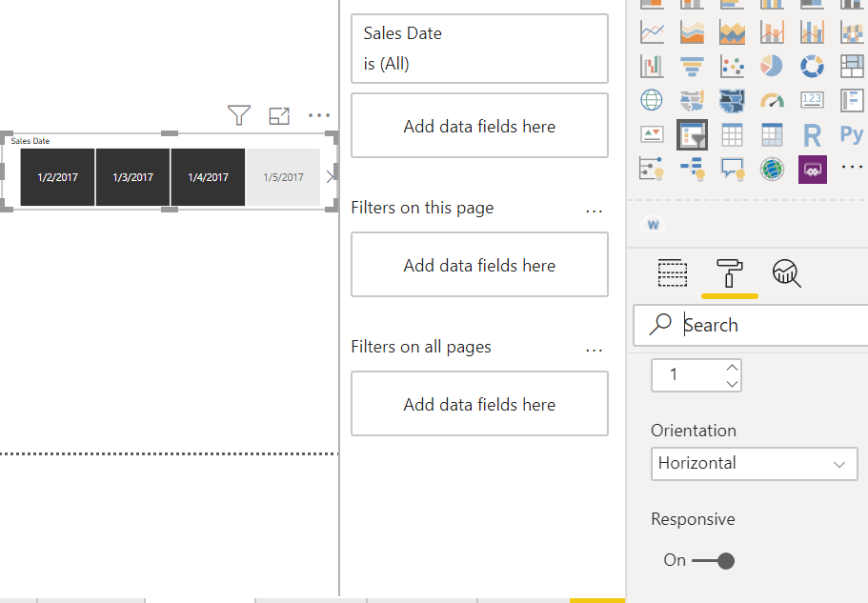The width and height of the screenshot is (868, 603).
Task: Click the Filters on this page heading
Action: coord(422,208)
